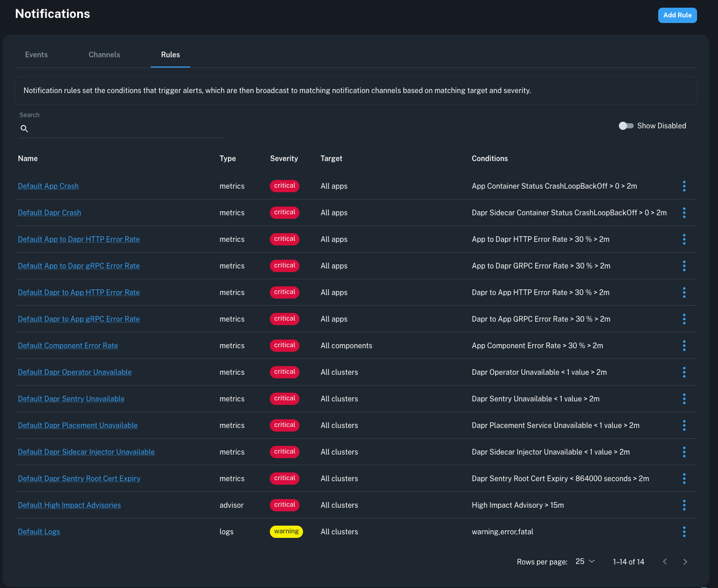
Task: Go to next page with right arrow icon
Action: point(685,561)
